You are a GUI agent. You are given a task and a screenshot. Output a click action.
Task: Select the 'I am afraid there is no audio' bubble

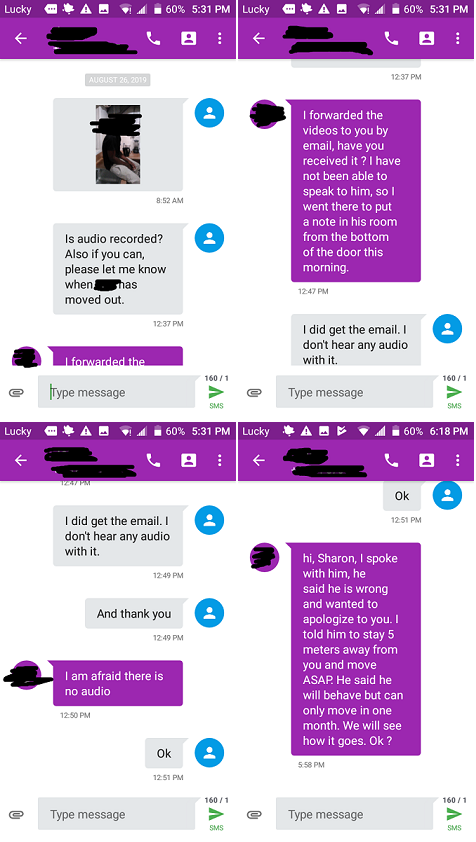[118, 684]
